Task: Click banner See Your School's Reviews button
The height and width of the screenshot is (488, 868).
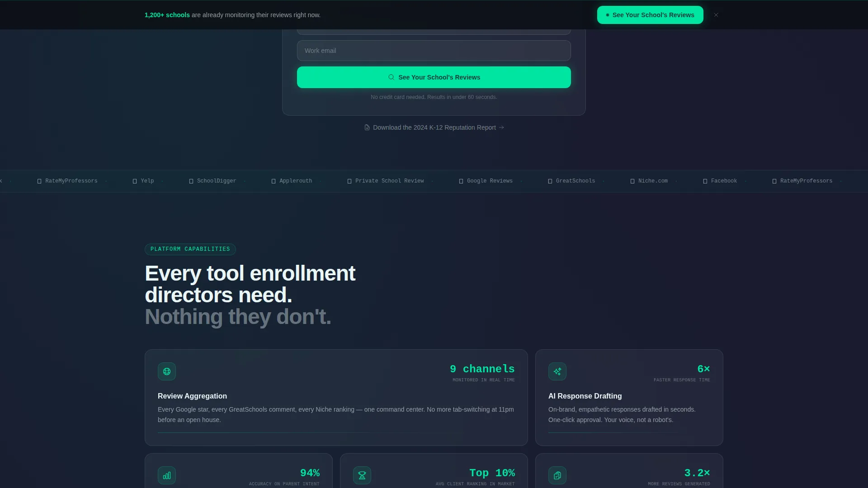Action: (x=650, y=15)
